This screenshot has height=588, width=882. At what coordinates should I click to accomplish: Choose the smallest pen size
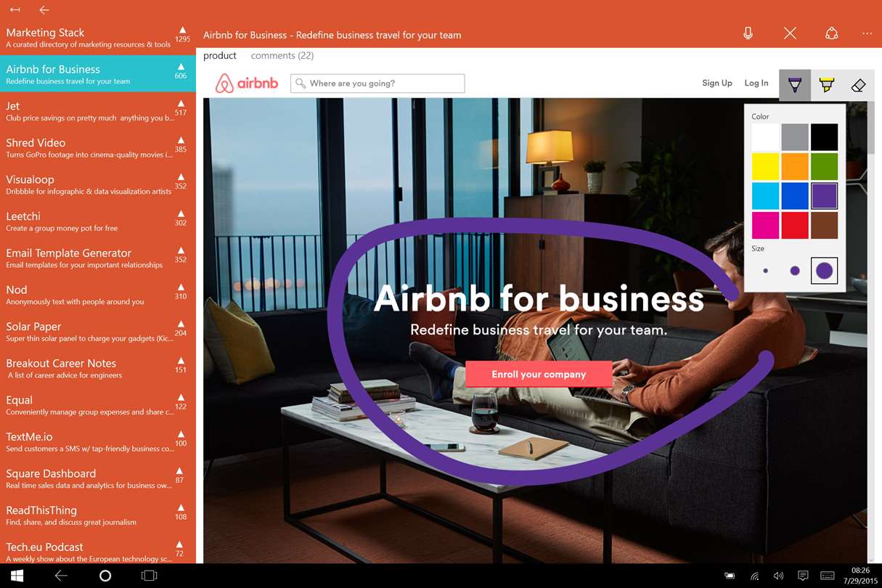765,271
